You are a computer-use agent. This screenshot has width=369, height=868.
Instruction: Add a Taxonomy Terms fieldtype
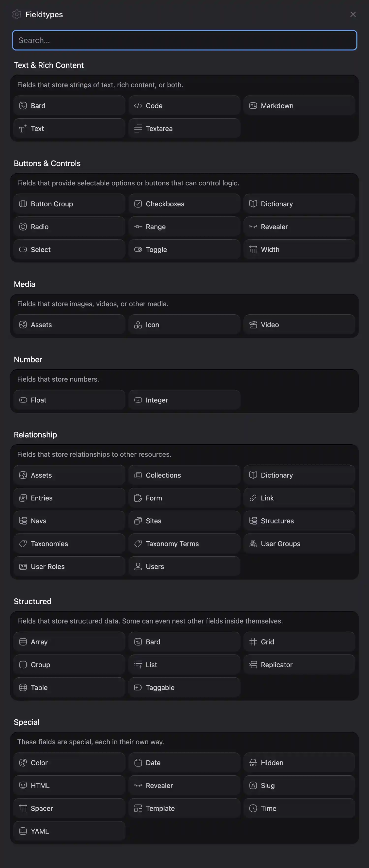tap(184, 544)
